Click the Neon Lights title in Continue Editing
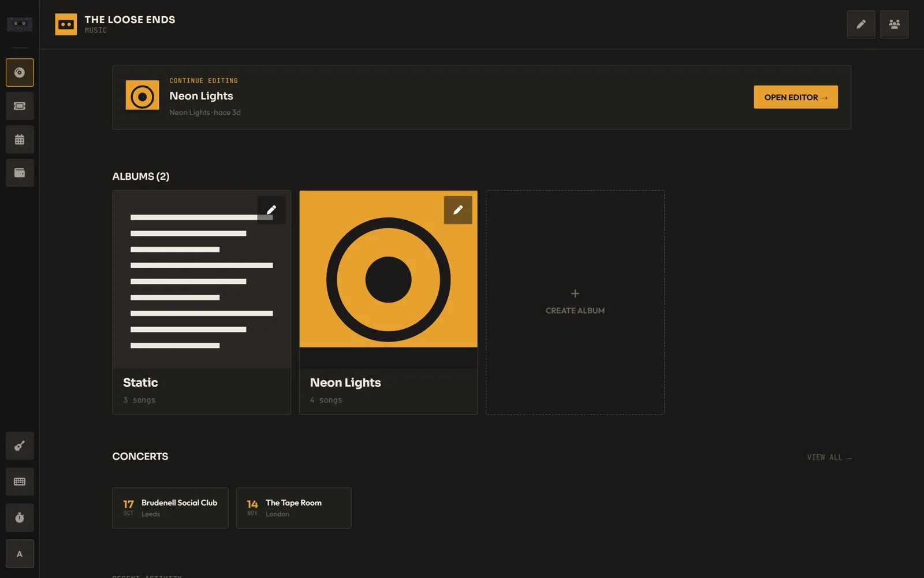The height and width of the screenshot is (578, 924). click(x=201, y=96)
